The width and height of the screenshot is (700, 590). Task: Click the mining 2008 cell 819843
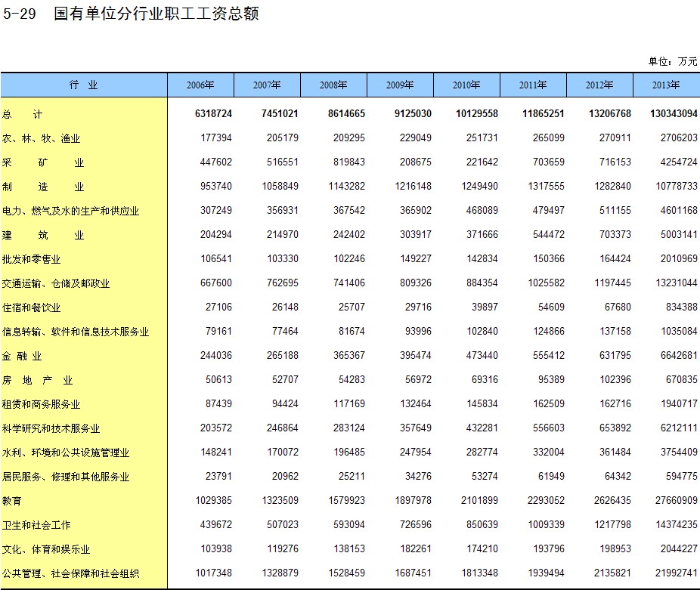pyautogui.click(x=349, y=162)
